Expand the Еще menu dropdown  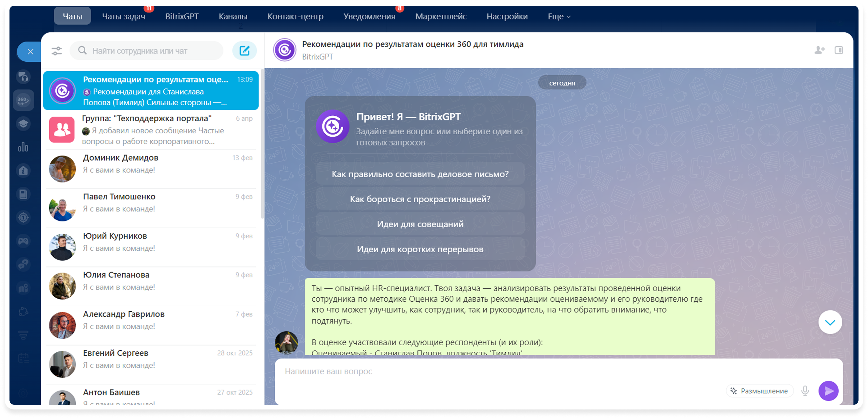[x=559, y=17]
